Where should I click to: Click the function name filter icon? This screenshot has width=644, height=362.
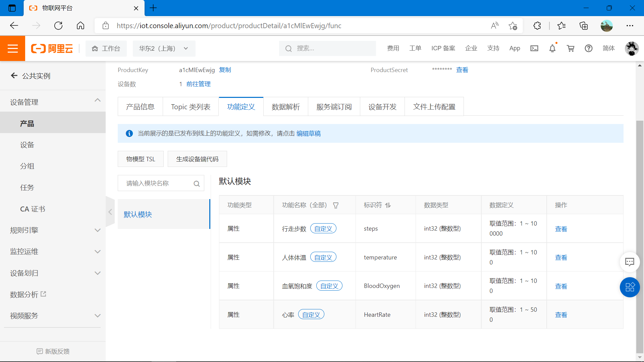coord(336,205)
